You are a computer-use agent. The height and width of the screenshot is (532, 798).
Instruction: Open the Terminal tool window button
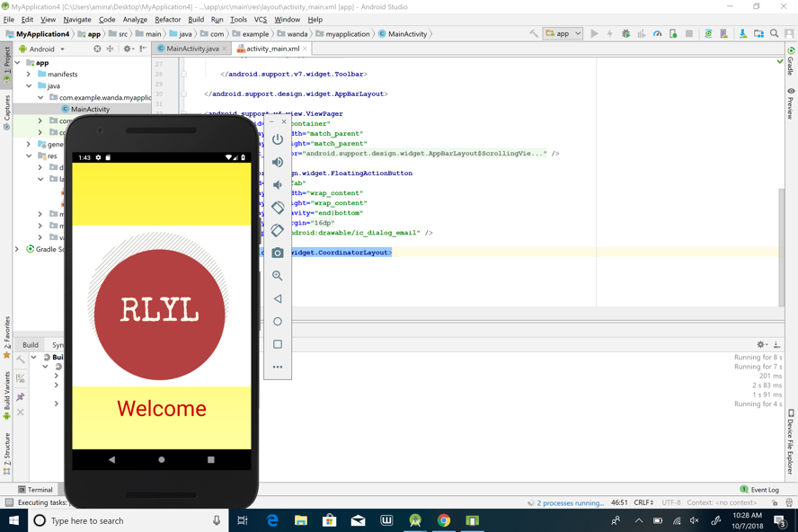click(35, 490)
